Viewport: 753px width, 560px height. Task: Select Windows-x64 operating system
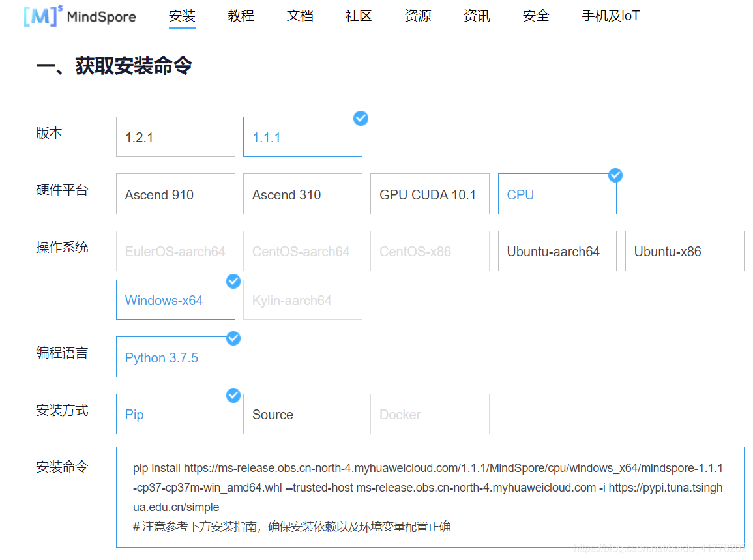(x=176, y=300)
